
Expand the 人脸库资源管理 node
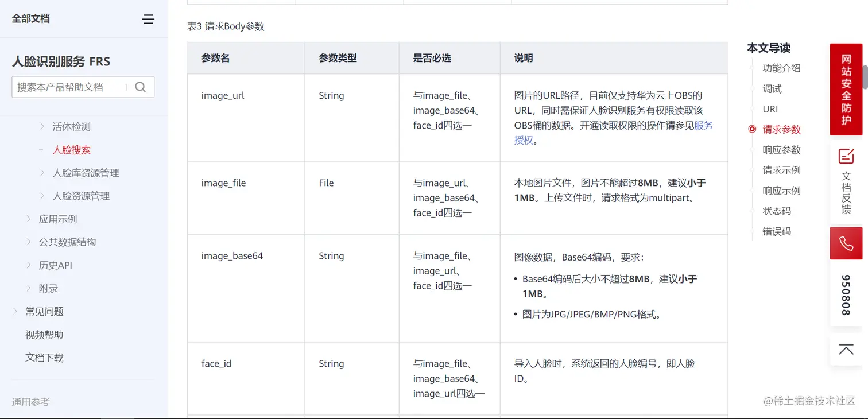click(42, 173)
